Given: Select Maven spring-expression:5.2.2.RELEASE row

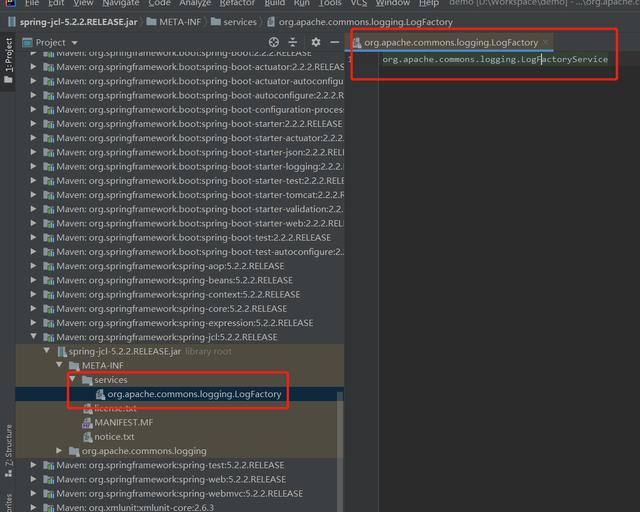Looking at the screenshot, I should click(x=180, y=323).
